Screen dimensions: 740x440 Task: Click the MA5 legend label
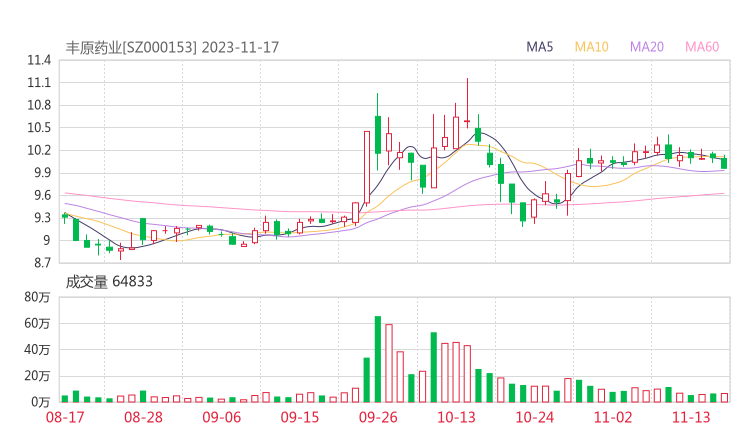539,47
